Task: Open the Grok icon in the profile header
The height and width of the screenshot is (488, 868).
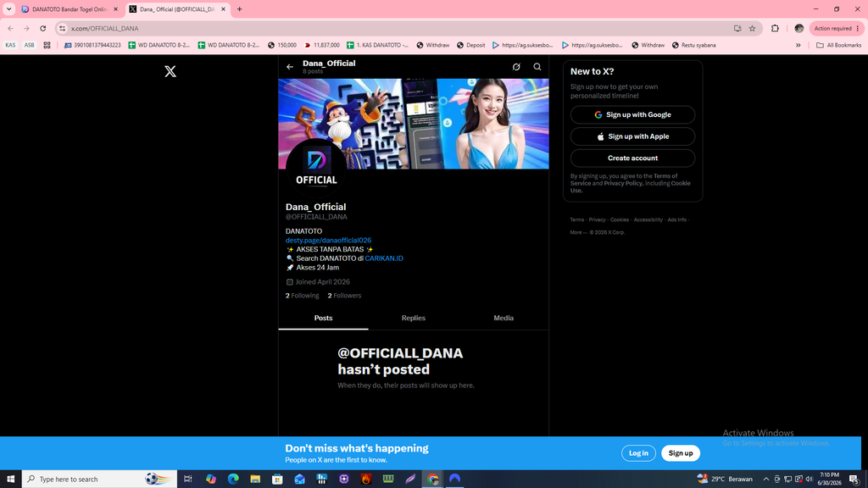Action: coord(516,67)
